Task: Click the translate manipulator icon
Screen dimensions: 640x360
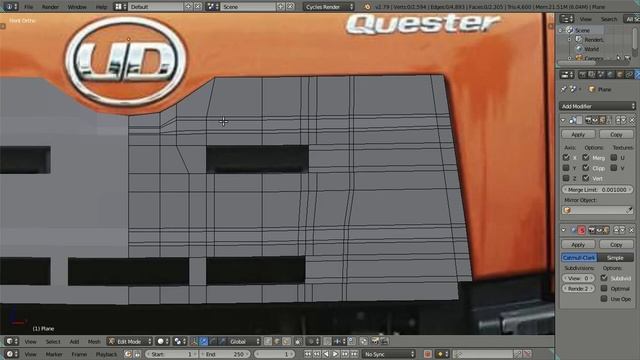Action: click(203, 341)
